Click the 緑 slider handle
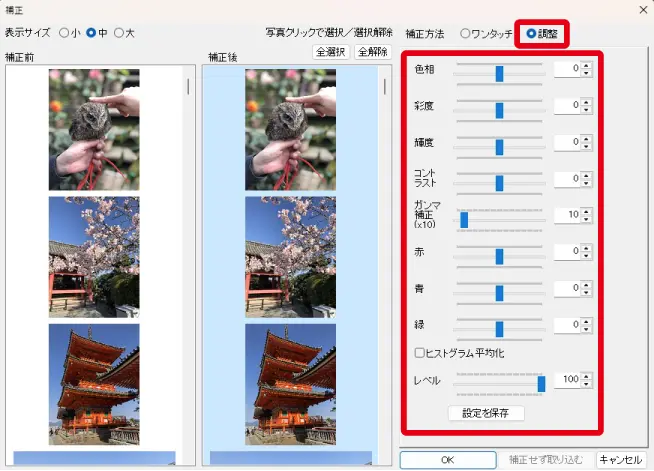 tap(499, 329)
